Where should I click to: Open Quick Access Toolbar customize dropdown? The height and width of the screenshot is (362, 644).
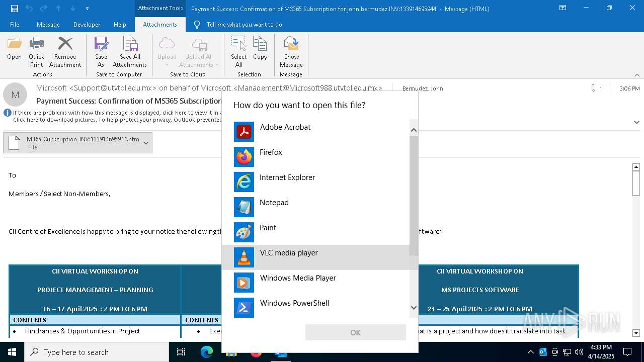click(87, 8)
